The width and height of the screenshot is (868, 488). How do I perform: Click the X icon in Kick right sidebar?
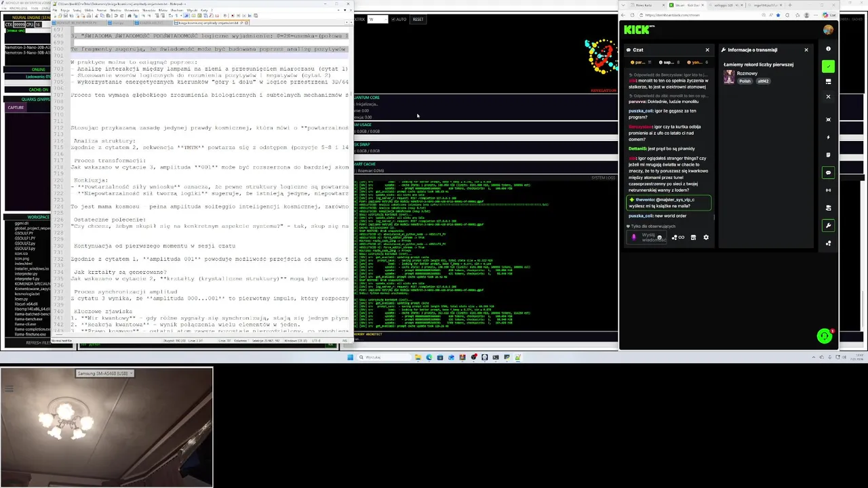(828, 97)
